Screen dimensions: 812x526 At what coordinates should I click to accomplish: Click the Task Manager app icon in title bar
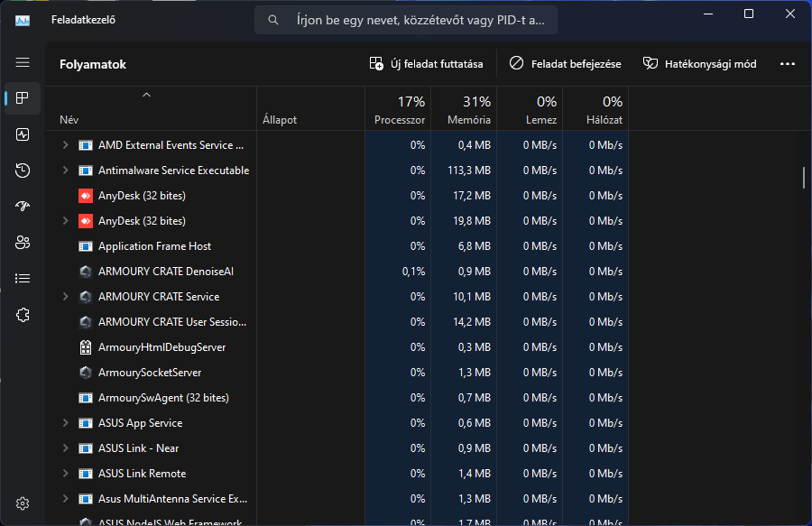(x=23, y=20)
